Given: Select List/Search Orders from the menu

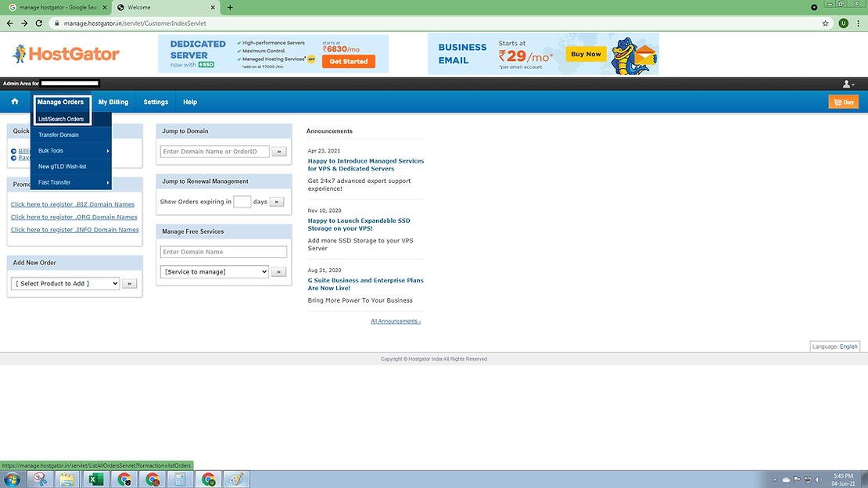Looking at the screenshot, I should pos(61,119).
